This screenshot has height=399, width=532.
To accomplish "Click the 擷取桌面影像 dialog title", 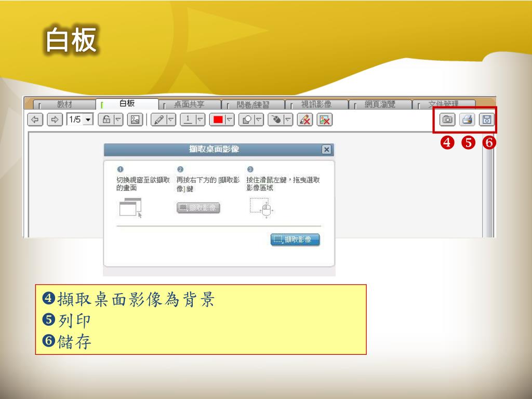I will tap(214, 149).
